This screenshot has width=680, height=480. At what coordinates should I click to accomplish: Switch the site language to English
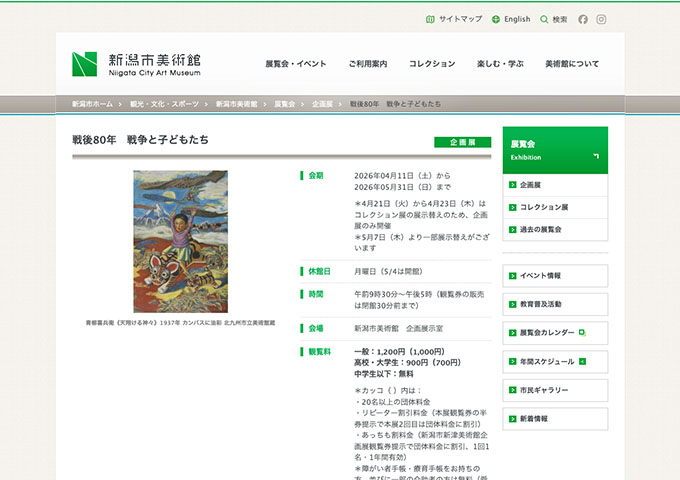click(x=517, y=20)
